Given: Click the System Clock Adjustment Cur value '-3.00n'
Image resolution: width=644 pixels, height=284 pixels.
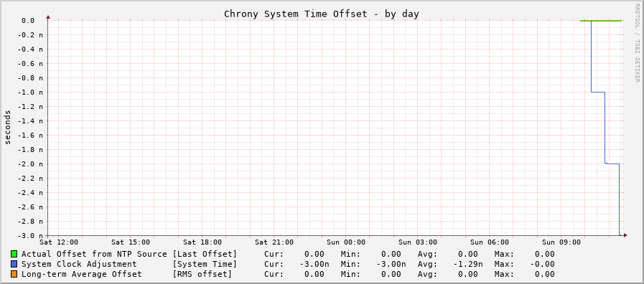Looking at the screenshot, I should click(314, 264).
